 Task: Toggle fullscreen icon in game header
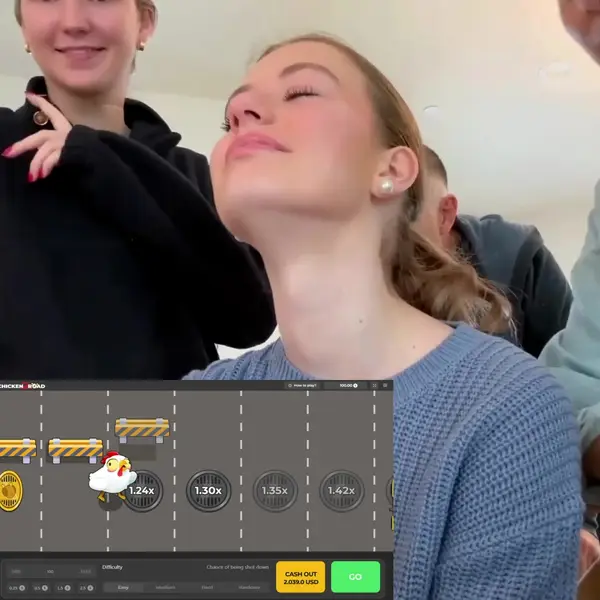pos(375,385)
